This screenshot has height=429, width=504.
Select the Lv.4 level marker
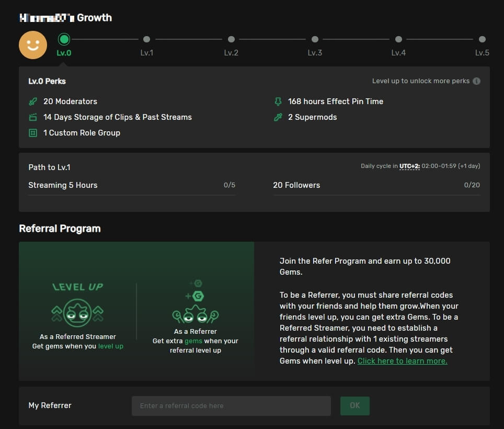(398, 39)
